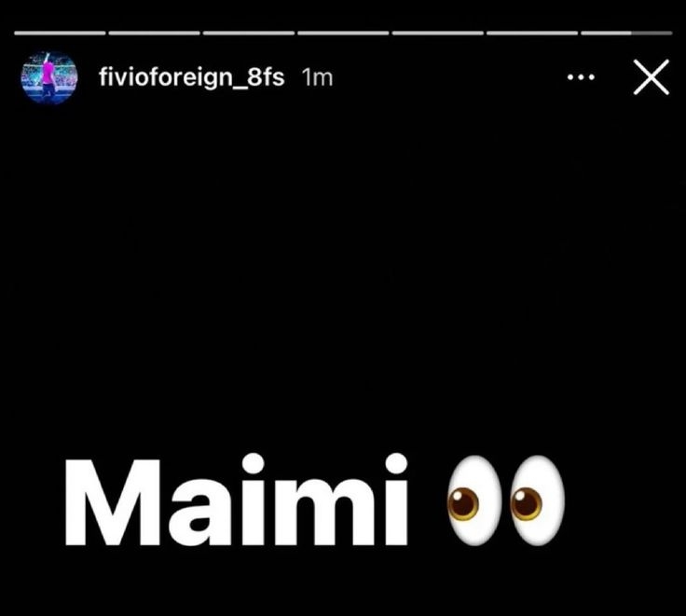686x616 pixels.
Task: Click the unfilled gray end of the last progress bar
Action: click(x=652, y=33)
